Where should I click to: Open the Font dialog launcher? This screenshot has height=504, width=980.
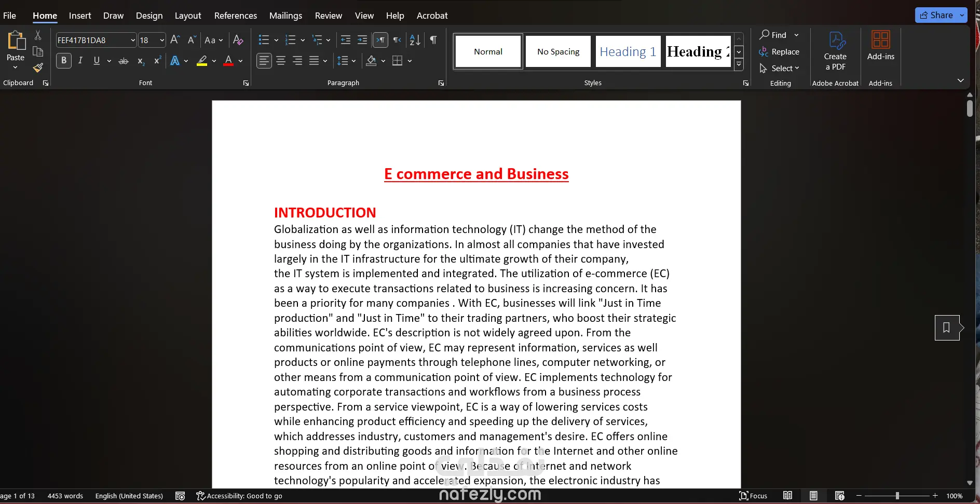coord(246,83)
